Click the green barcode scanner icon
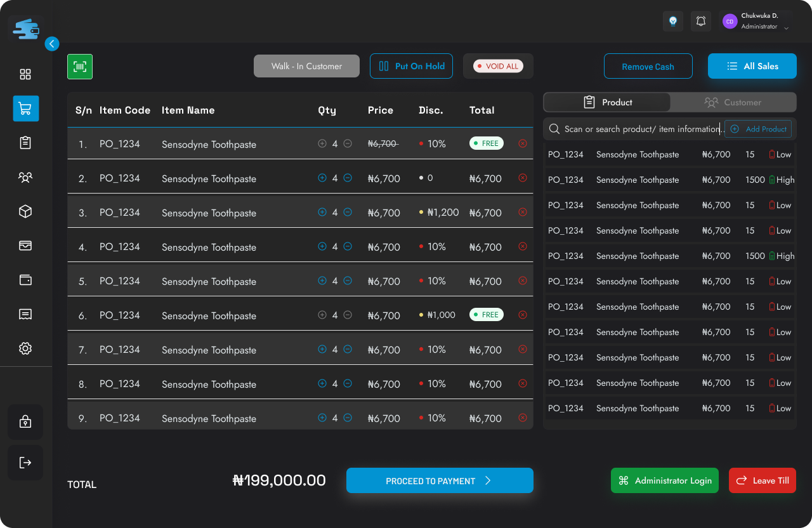This screenshot has height=528, width=812. (x=80, y=67)
